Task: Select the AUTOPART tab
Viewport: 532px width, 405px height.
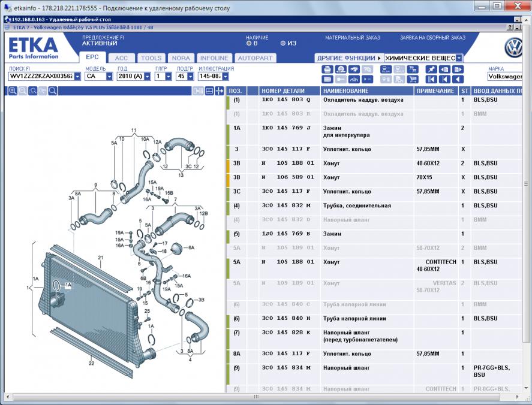Action: pyautogui.click(x=255, y=58)
